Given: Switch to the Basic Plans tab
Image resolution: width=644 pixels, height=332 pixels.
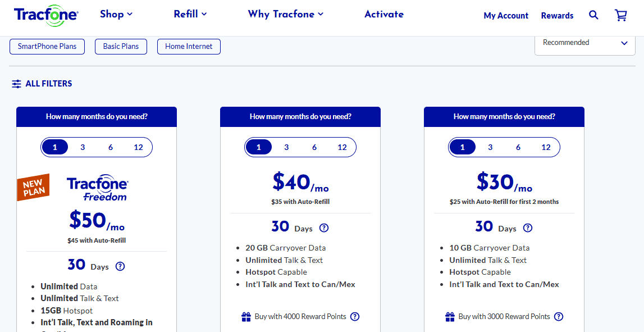Looking at the screenshot, I should (x=121, y=46).
